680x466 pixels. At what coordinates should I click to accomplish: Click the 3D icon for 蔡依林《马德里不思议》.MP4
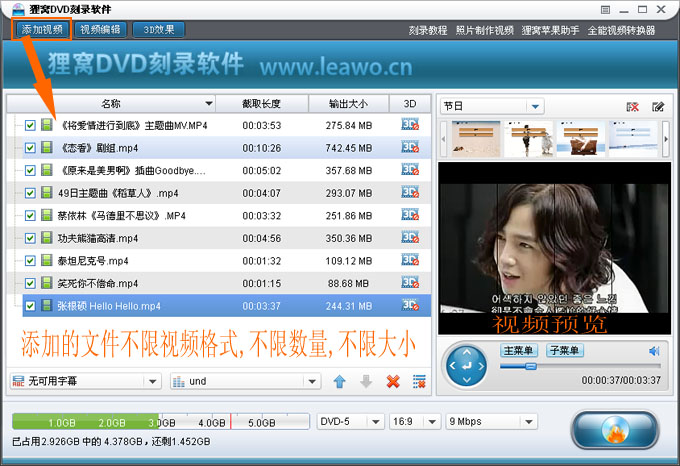click(x=410, y=215)
